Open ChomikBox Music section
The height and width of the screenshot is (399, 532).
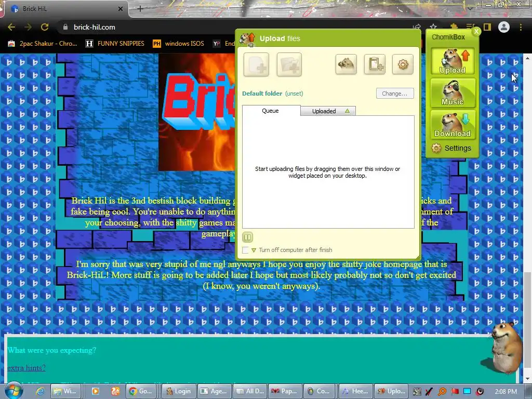pos(453,92)
